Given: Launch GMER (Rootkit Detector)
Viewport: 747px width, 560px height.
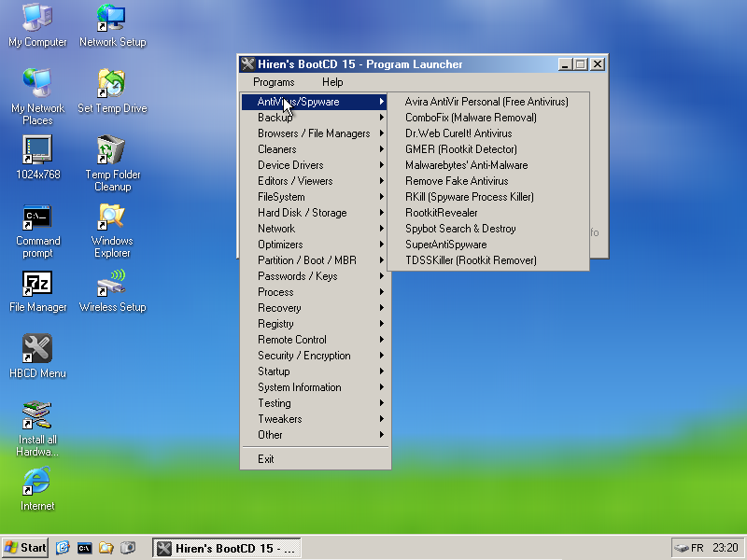Looking at the screenshot, I should 488,149.
